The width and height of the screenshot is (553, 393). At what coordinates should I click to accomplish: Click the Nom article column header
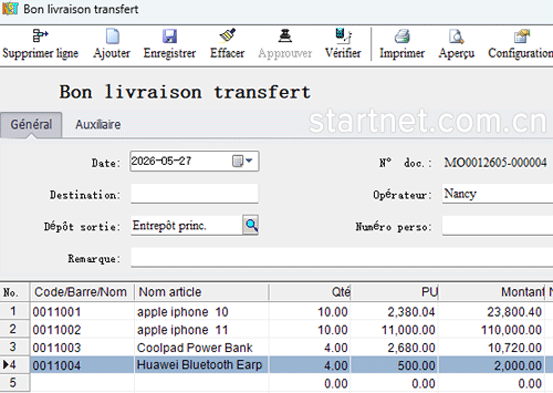pos(201,292)
